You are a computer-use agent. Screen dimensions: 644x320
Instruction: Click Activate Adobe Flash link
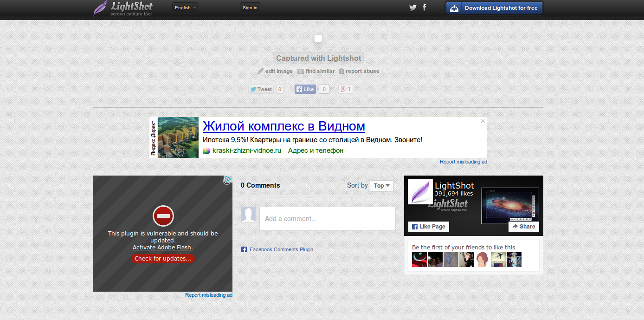pos(163,248)
